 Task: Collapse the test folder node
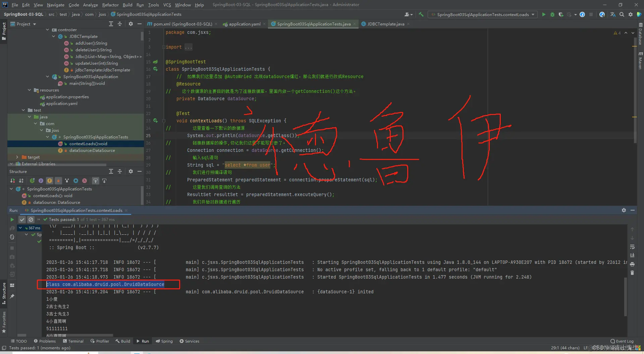pos(23,110)
